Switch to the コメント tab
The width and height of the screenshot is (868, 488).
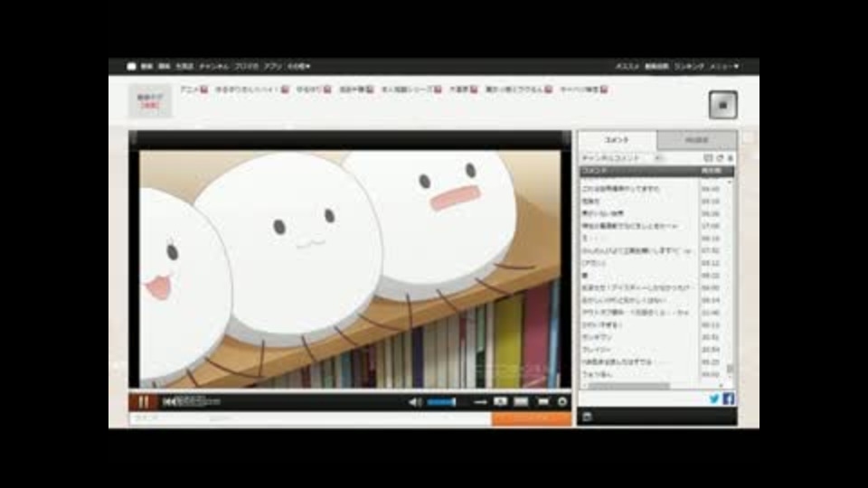[x=618, y=140]
